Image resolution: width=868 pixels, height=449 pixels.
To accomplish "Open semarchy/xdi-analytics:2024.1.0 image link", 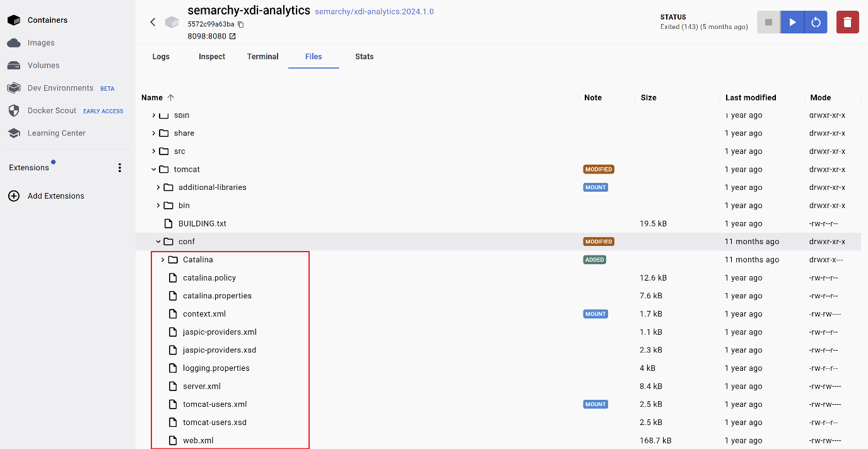I will (x=374, y=12).
